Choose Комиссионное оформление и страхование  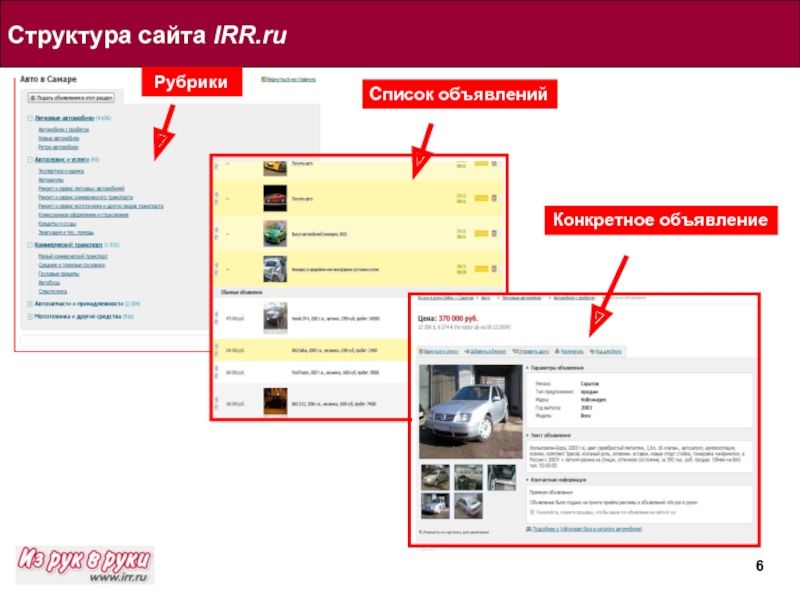coord(84,215)
